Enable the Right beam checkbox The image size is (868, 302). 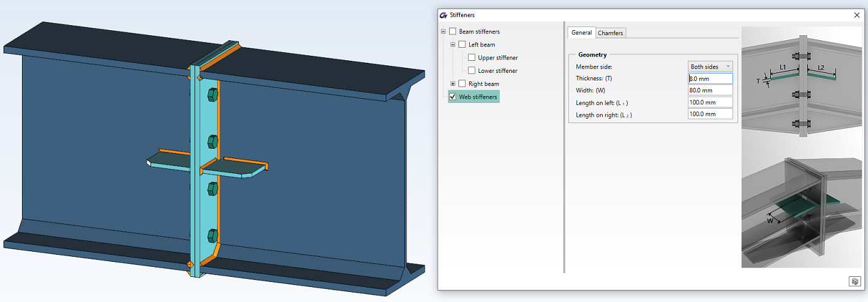(462, 84)
